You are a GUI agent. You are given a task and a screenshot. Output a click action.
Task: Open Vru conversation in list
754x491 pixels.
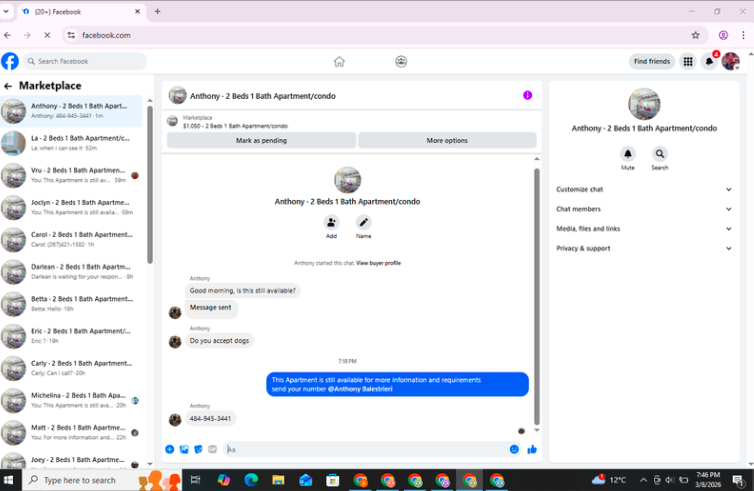click(x=71, y=175)
